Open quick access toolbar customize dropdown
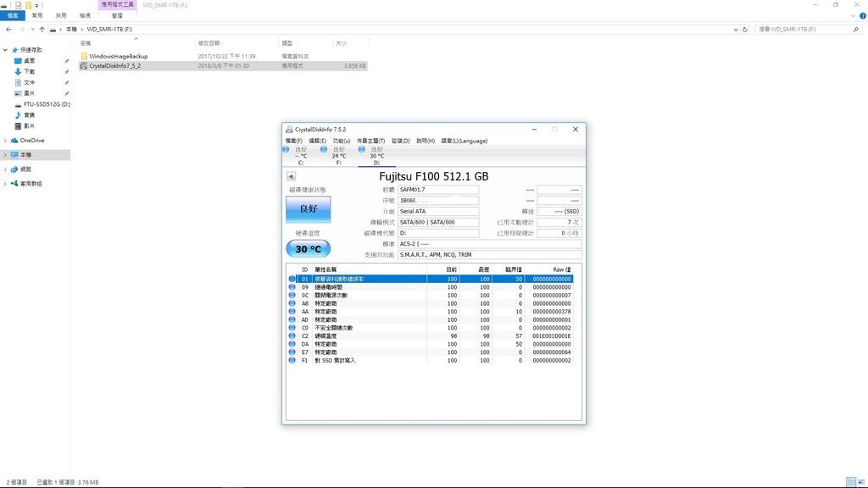Viewport: 868px width, 488px height. click(x=37, y=6)
